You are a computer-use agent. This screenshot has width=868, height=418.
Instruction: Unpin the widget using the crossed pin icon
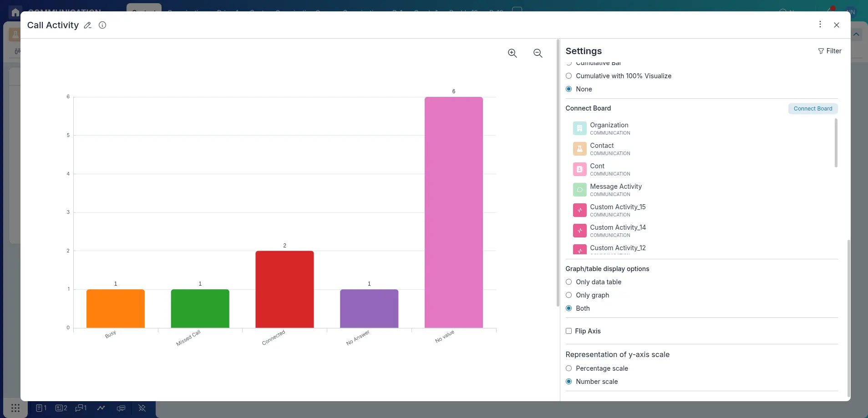(142, 408)
